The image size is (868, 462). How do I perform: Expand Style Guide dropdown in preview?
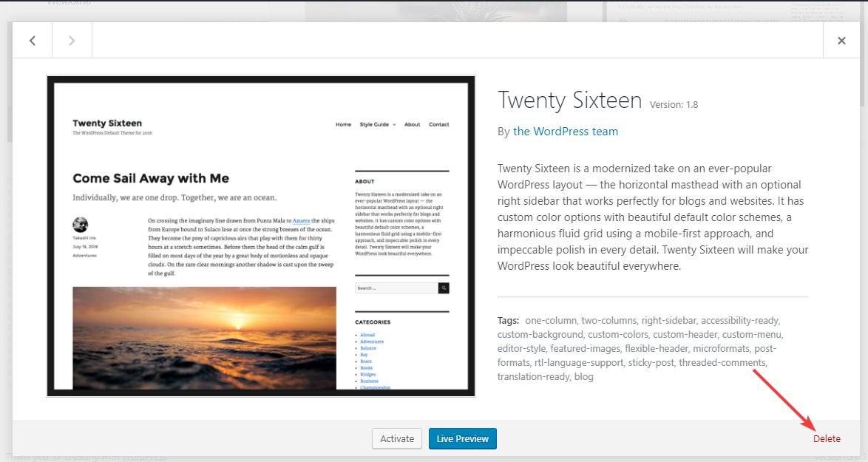point(377,124)
